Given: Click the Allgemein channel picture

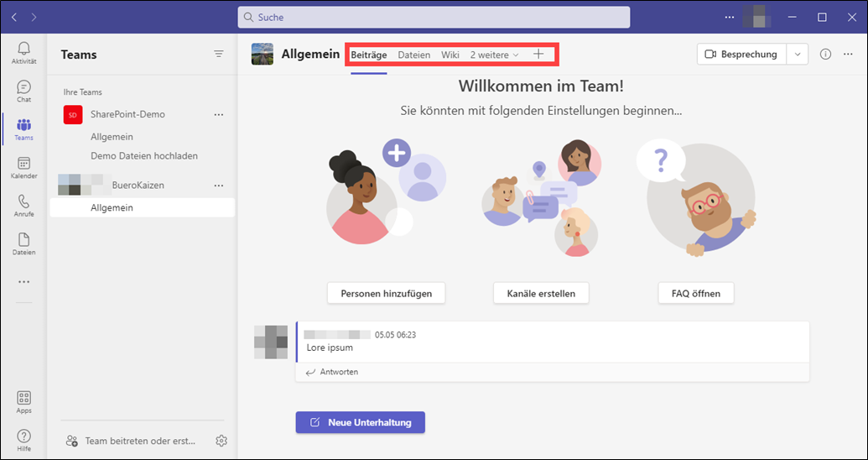Looking at the screenshot, I should point(262,55).
